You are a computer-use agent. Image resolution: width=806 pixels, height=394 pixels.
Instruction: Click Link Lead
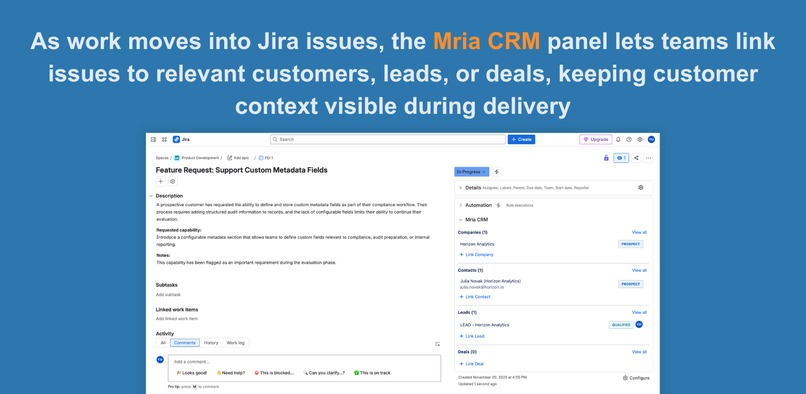472,336
